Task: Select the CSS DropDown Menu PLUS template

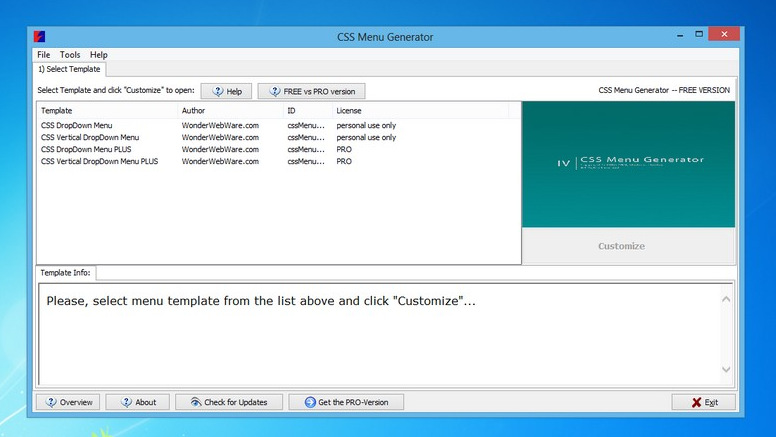Action: click(x=279, y=149)
